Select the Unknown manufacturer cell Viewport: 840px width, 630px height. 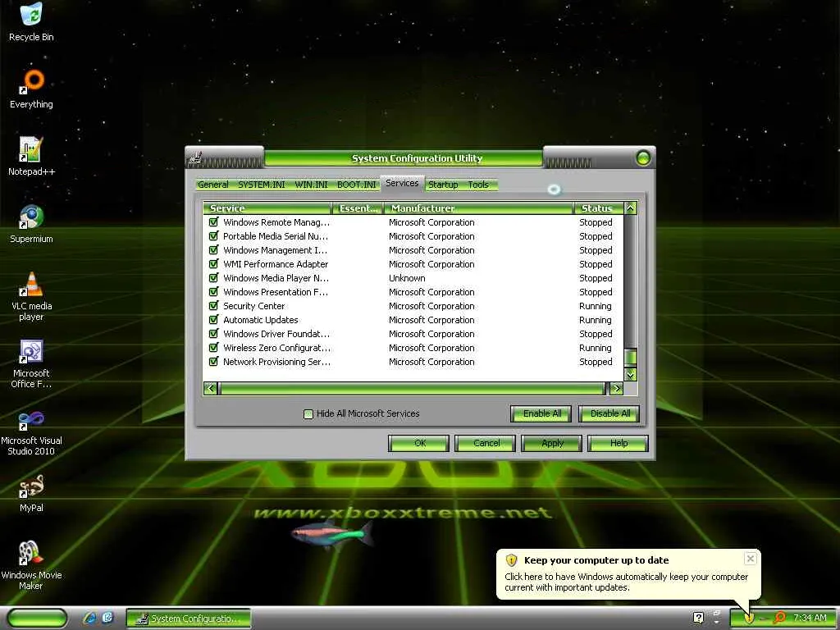[x=407, y=278]
